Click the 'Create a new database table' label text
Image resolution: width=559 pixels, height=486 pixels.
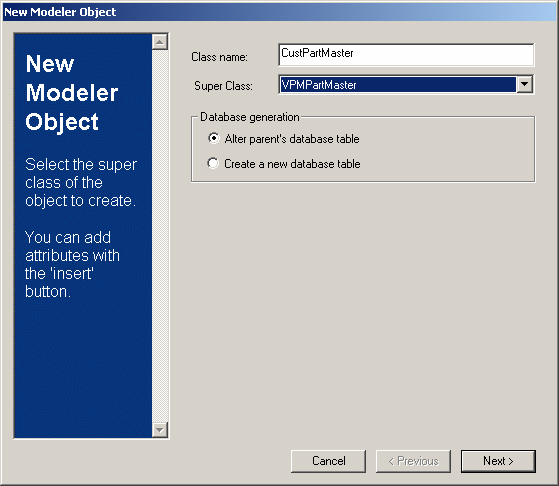click(x=292, y=164)
